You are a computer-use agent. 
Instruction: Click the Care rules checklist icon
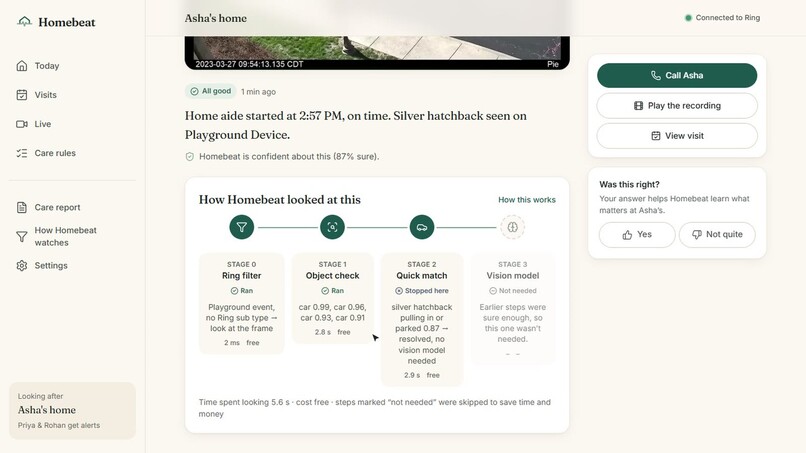pyautogui.click(x=22, y=153)
